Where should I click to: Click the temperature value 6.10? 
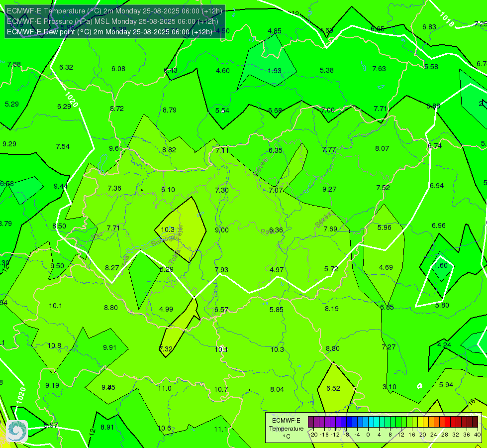click(x=168, y=190)
